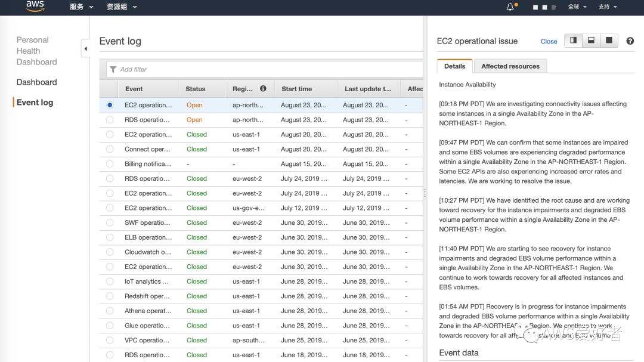This screenshot has width=644, height=362.
Task: Click the filter funnel icon
Action: click(113, 69)
